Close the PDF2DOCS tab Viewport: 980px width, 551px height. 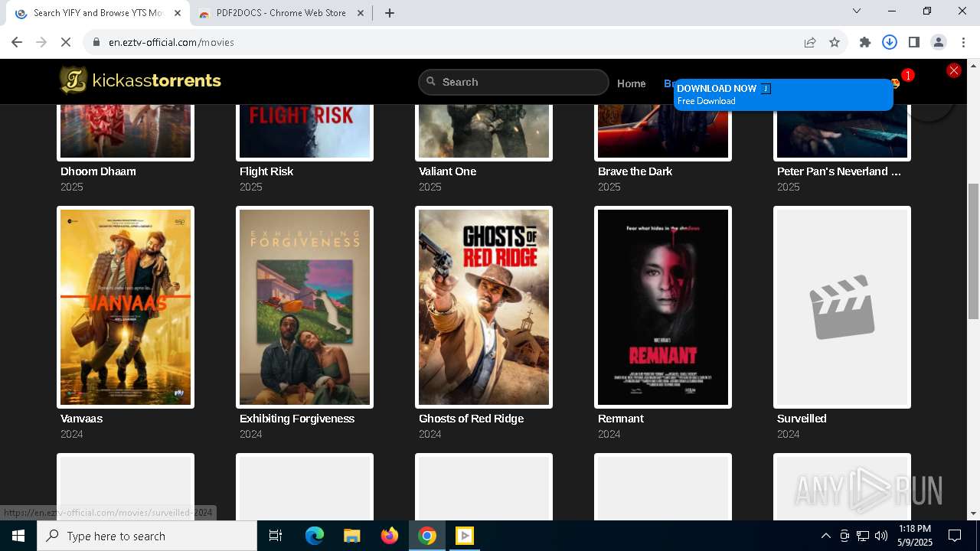pos(361,13)
